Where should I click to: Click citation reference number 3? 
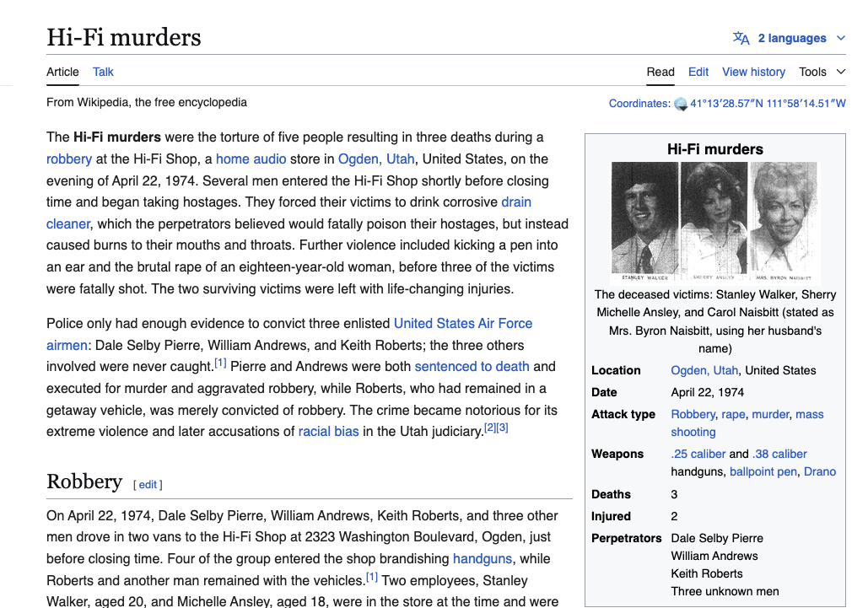[x=502, y=428]
